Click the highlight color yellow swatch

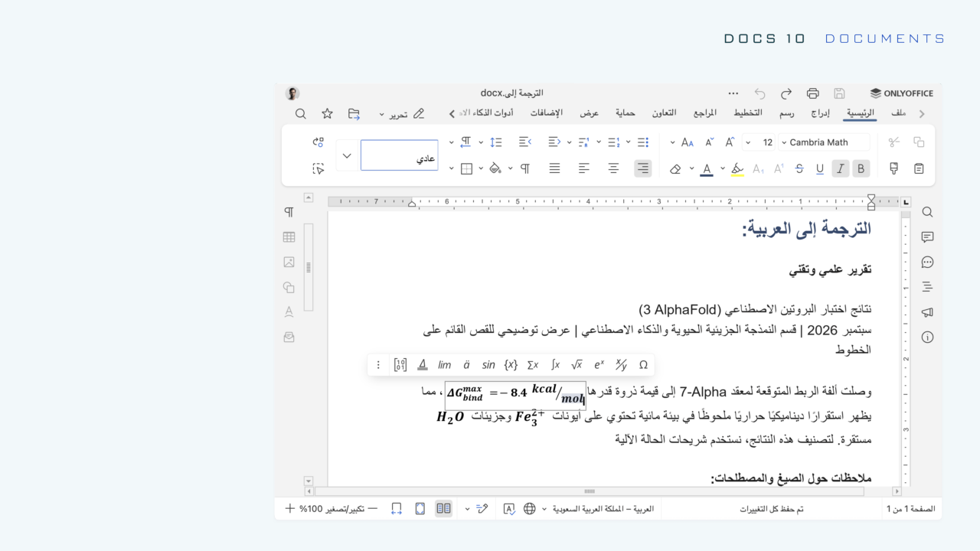coord(737,168)
